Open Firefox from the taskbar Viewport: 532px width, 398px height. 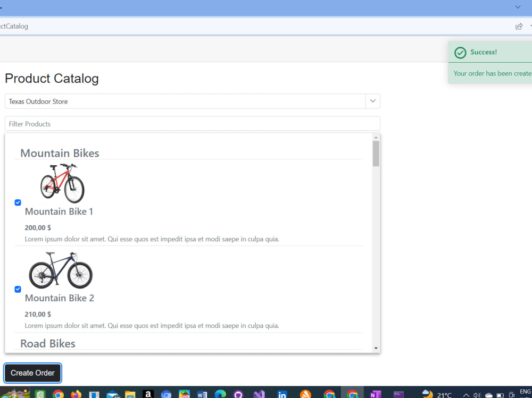(76, 394)
